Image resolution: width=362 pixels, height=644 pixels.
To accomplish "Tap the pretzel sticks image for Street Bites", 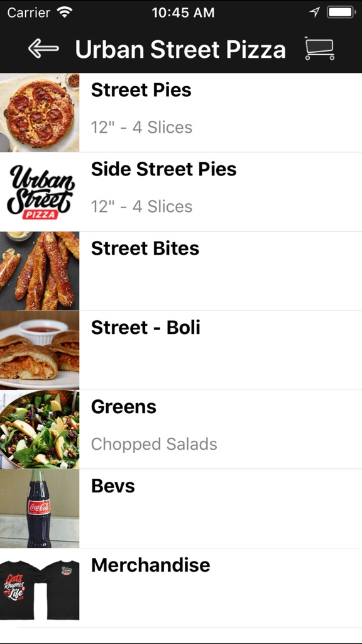I will (39, 270).
